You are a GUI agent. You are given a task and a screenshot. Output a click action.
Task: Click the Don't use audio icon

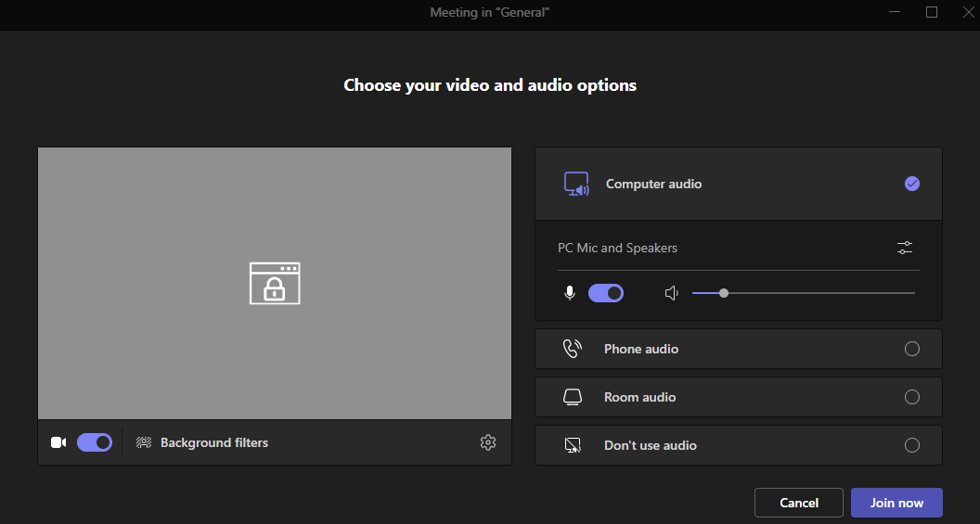pos(573,445)
